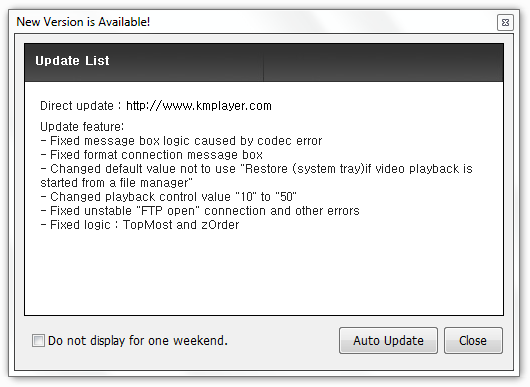Select the playback control value "10" to "50" line
This screenshot has height=387, width=530.
point(168,197)
